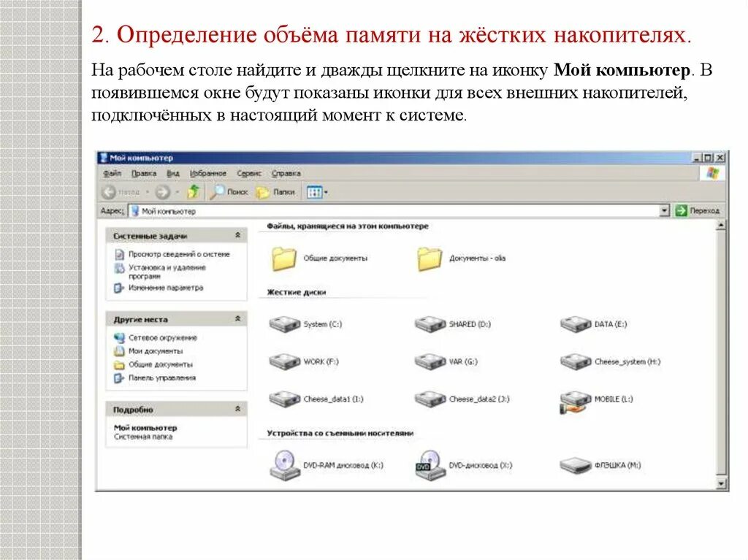Image resolution: width=748 pixels, height=560 pixels.
Task: Open Установка и удаление программ link
Action: pos(167,272)
